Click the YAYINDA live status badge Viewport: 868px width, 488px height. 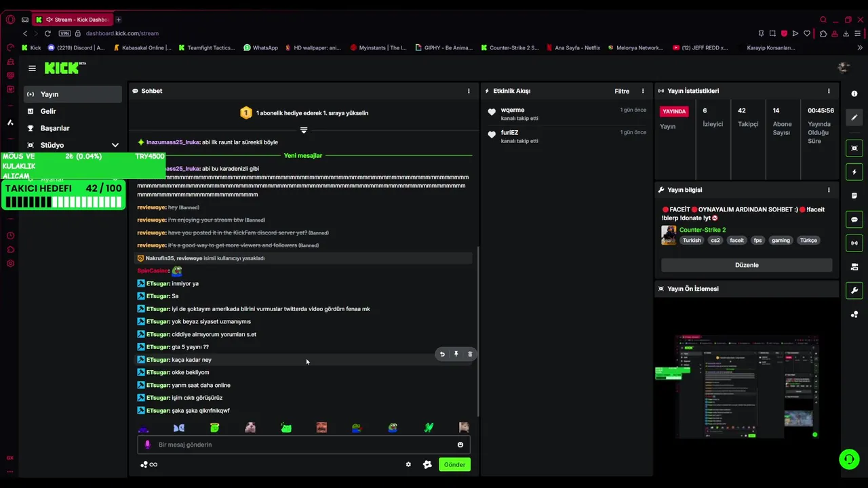click(x=674, y=111)
